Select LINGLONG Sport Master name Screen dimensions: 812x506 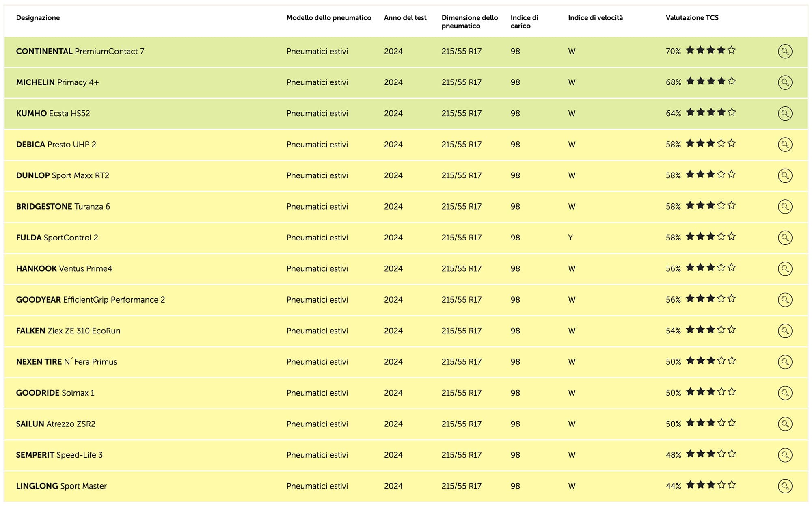tap(61, 486)
